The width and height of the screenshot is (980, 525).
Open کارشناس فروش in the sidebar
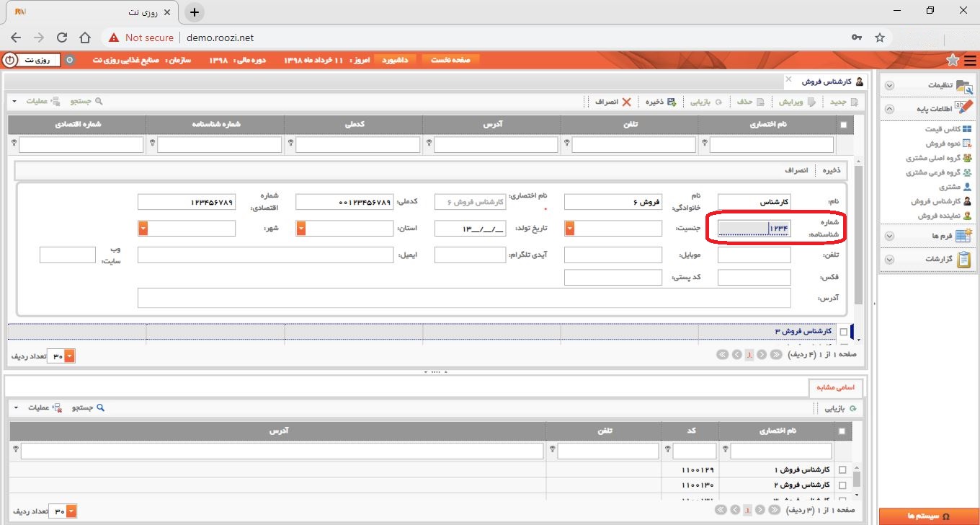pyautogui.click(x=940, y=202)
